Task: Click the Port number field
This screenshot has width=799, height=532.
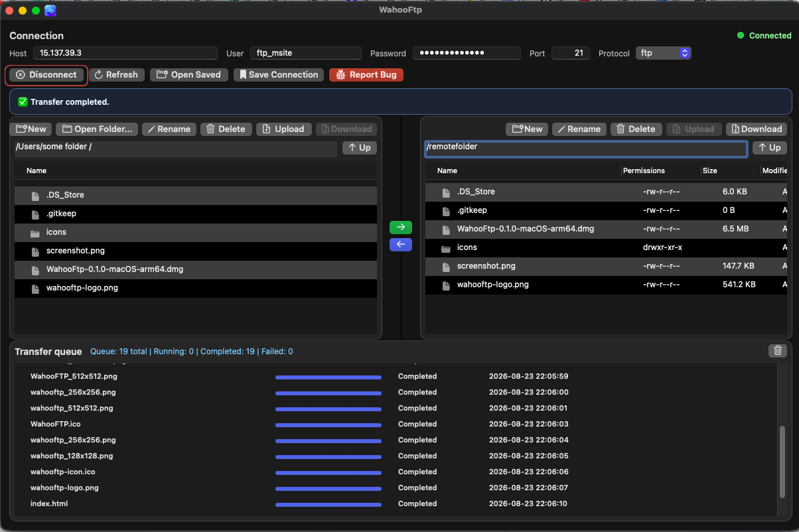Action: pyautogui.click(x=571, y=53)
